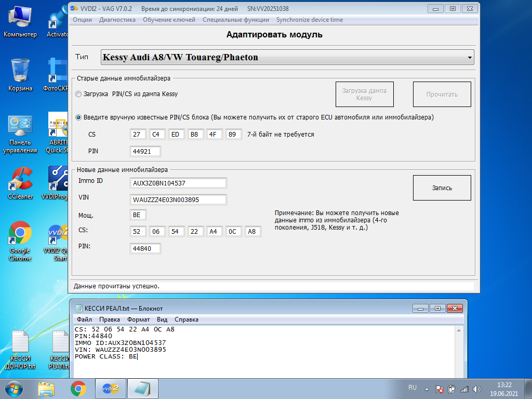The height and width of the screenshot is (399, 532).
Task: Open the Формат menu in Notepad
Action: click(x=138, y=320)
